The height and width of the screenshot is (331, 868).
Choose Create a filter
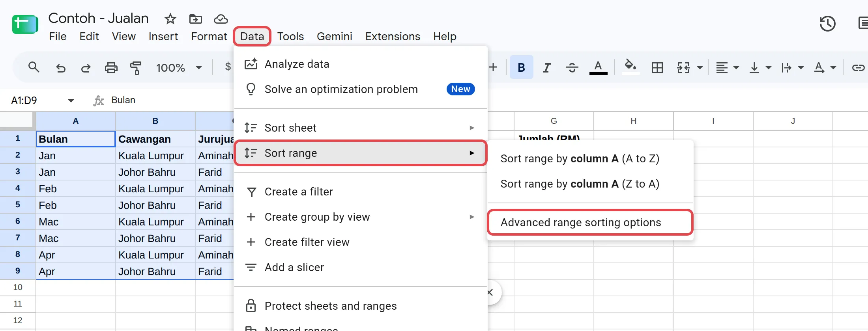(360, 192)
